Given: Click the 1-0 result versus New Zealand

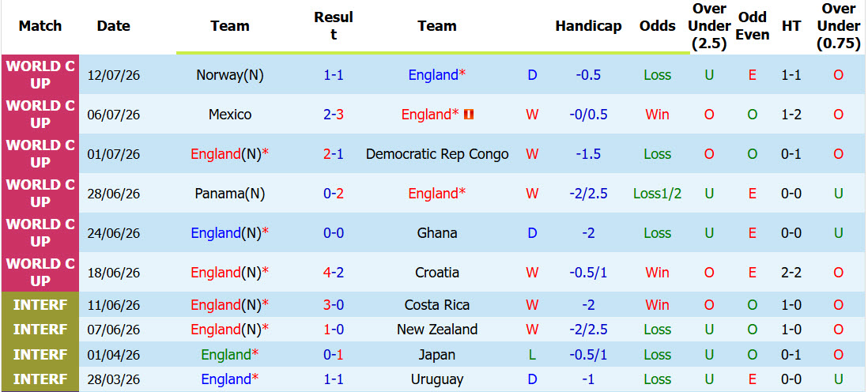Looking at the screenshot, I should 334,330.
